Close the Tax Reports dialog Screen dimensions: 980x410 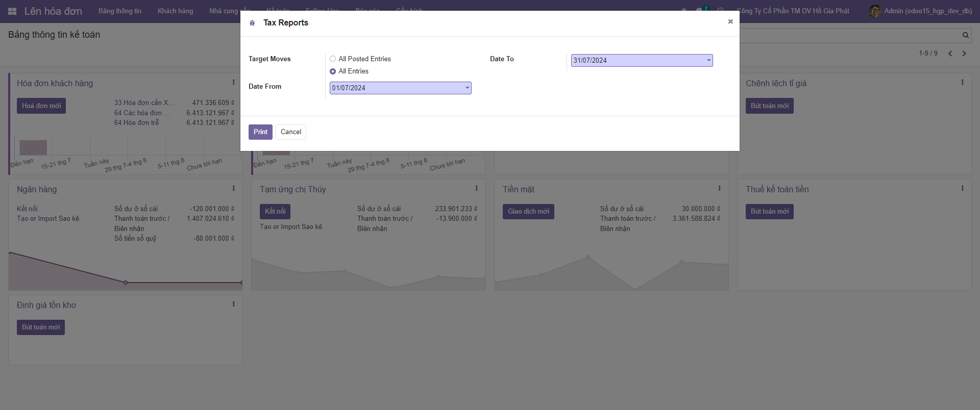pos(730,21)
